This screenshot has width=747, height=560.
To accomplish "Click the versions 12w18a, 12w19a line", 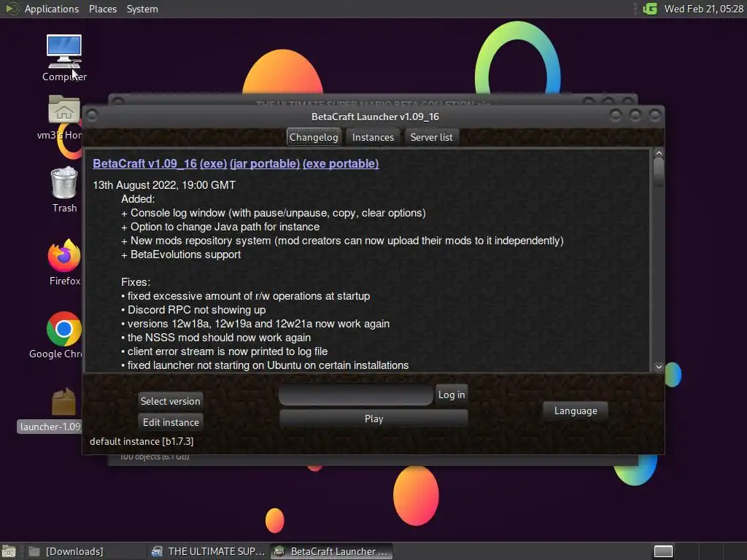I will coord(255,324).
